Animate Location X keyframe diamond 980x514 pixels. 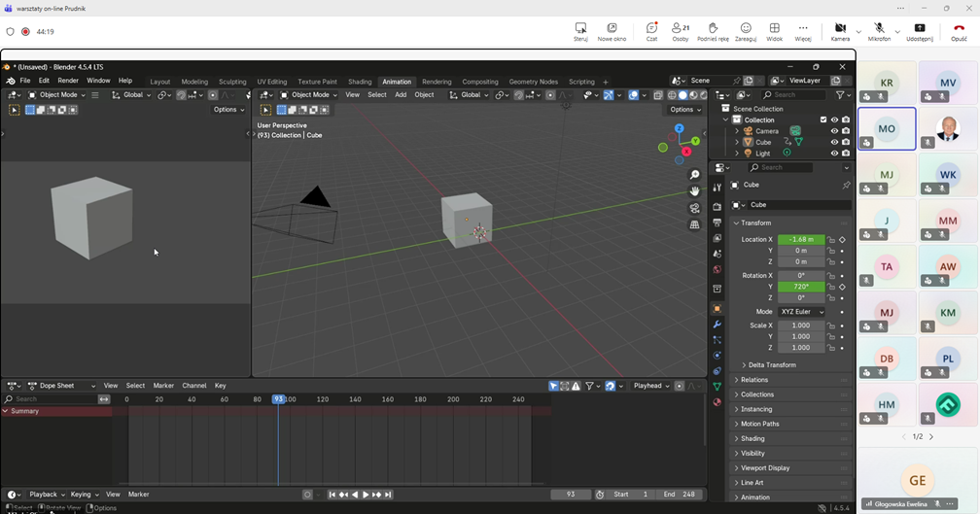pos(842,239)
